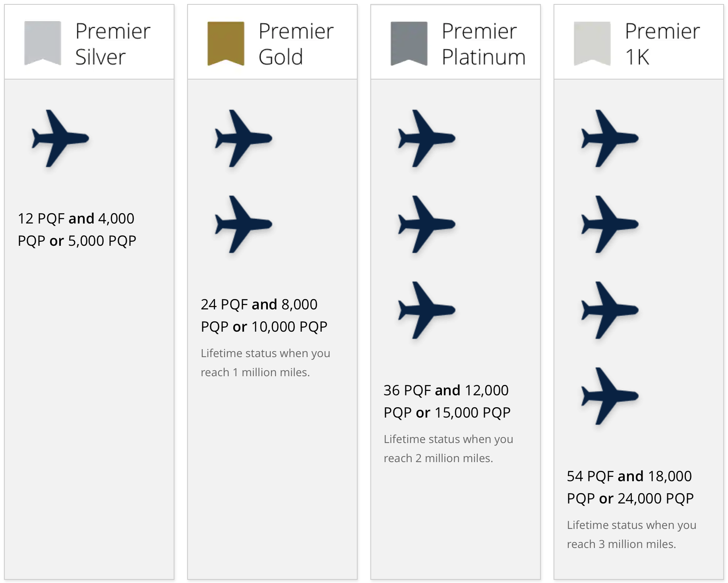The width and height of the screenshot is (728, 583).
Task: Click the lifetime status 3 million miles note
Action: (631, 534)
